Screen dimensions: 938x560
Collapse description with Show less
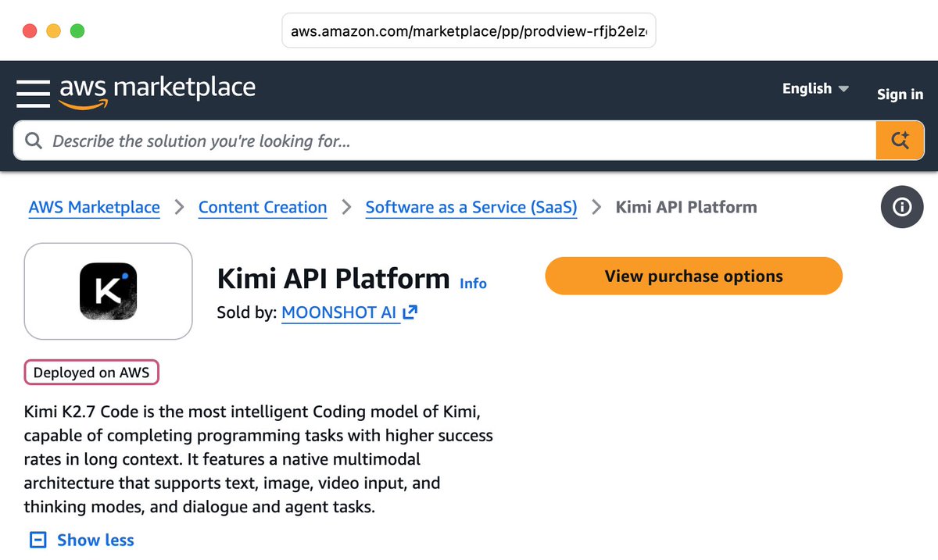(x=95, y=540)
